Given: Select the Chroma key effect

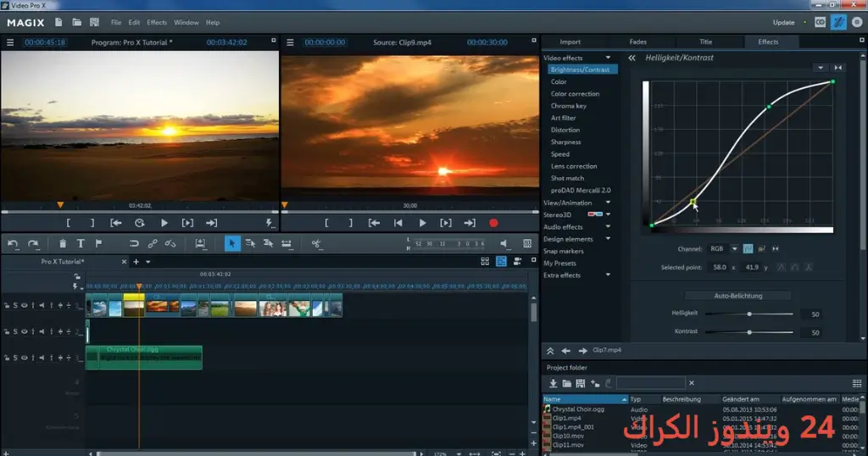Looking at the screenshot, I should 569,106.
